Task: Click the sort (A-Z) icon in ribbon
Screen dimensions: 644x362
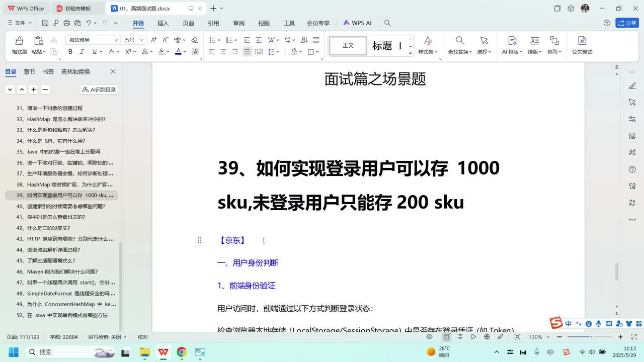Action: 304,40
